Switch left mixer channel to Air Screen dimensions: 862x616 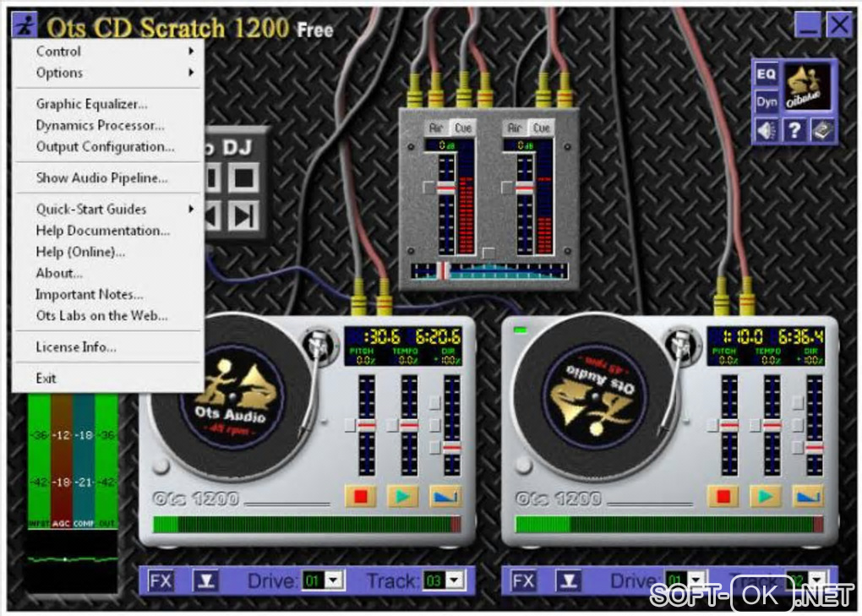436,128
